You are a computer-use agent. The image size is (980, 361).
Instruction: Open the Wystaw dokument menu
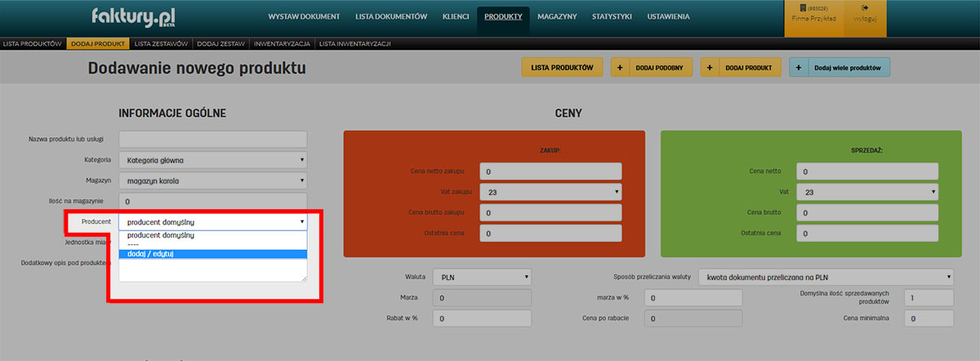pyautogui.click(x=304, y=16)
